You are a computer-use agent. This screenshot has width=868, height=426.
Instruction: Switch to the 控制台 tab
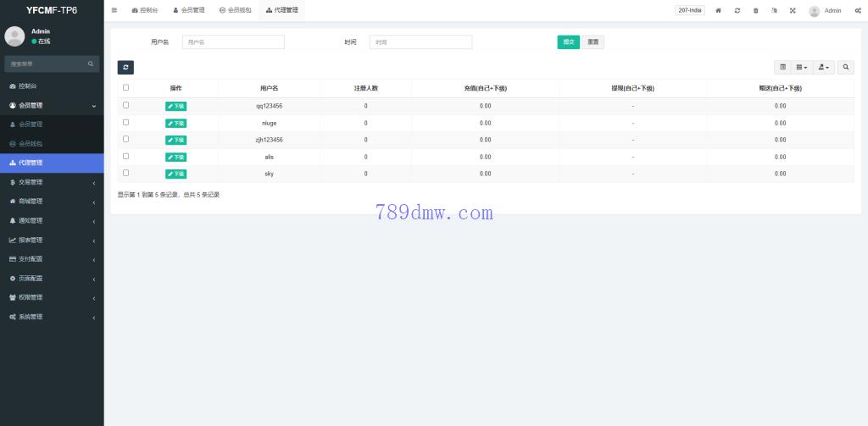145,10
